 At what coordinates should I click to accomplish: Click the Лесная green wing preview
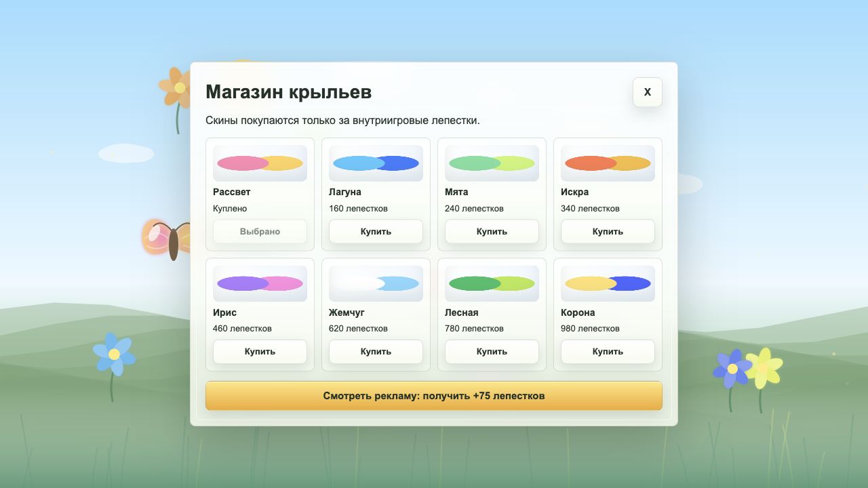[x=492, y=283]
